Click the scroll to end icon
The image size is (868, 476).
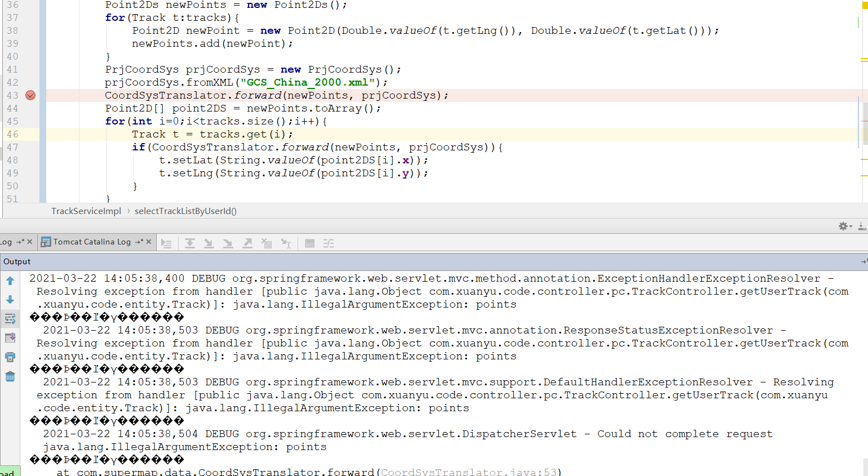click(x=10, y=338)
